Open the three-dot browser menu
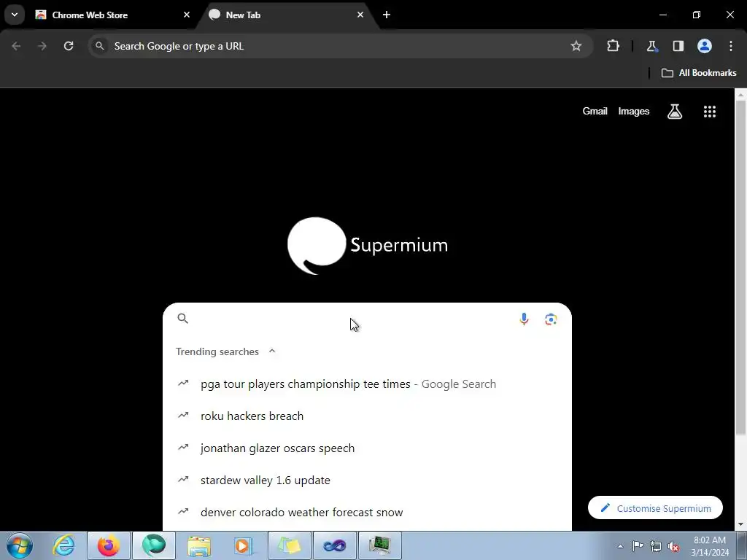747x560 pixels. click(x=731, y=46)
